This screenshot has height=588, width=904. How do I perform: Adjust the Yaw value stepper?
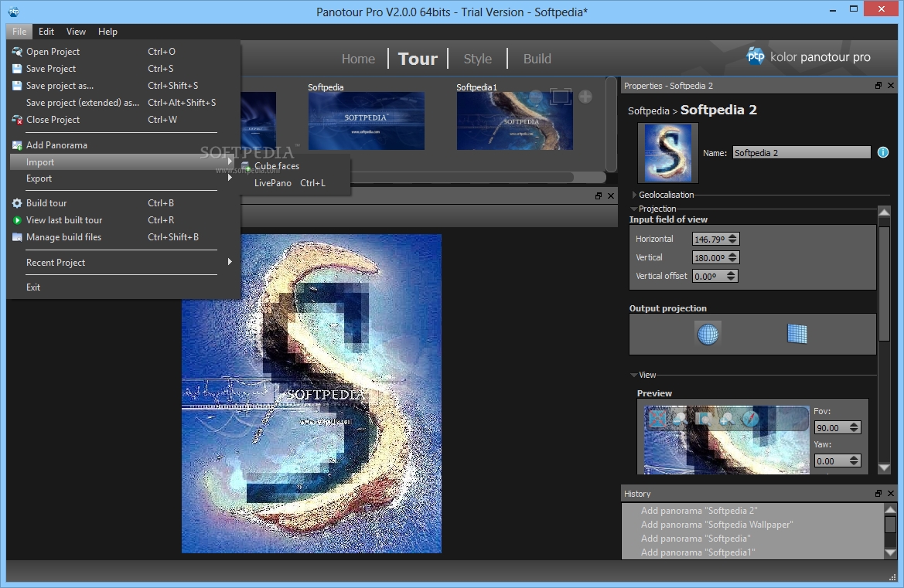click(x=855, y=461)
